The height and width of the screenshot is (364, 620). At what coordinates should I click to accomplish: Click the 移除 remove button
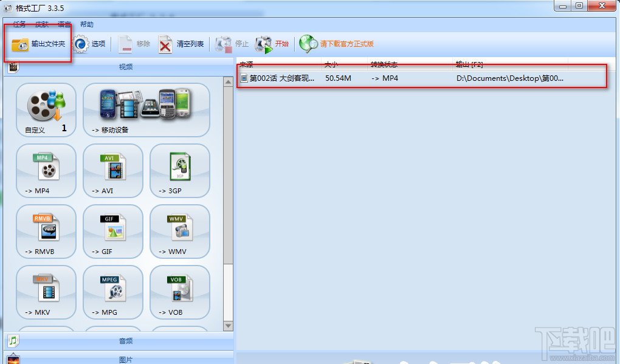(134, 44)
